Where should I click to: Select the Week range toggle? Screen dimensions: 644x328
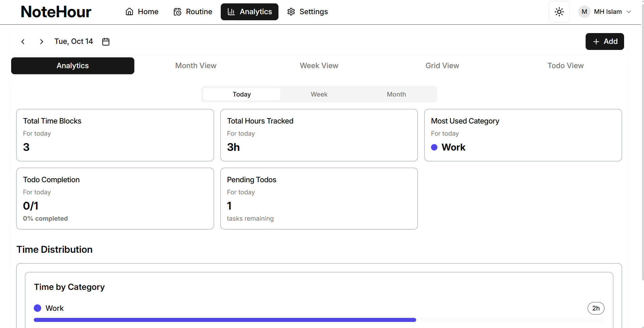coord(319,94)
